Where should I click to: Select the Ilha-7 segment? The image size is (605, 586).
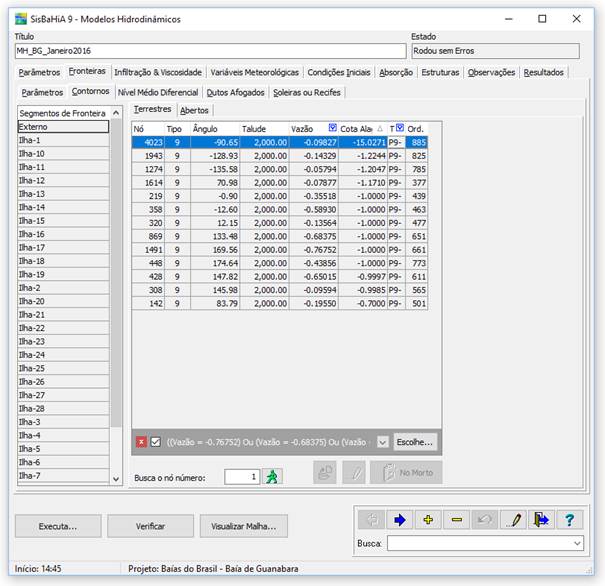[x=64, y=476]
